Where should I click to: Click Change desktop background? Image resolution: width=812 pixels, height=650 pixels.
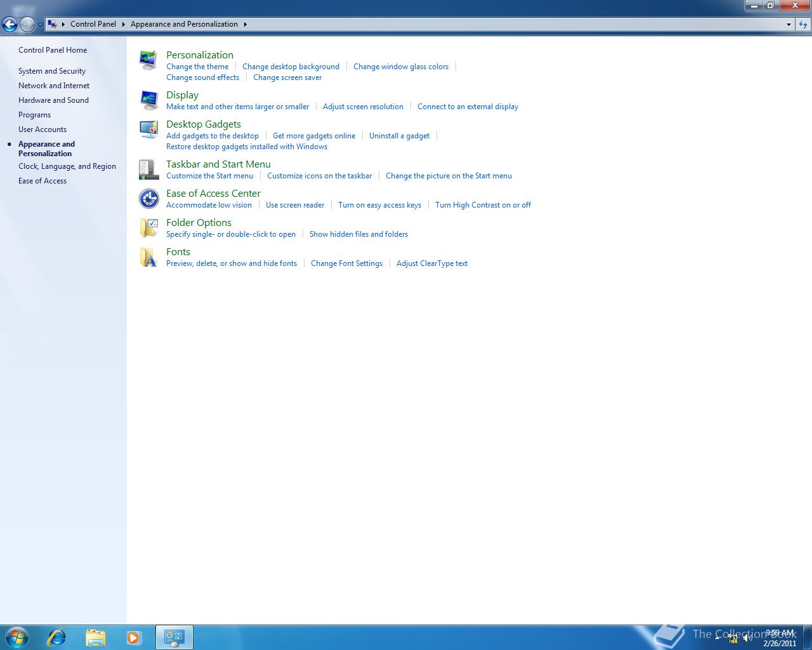[291, 67]
